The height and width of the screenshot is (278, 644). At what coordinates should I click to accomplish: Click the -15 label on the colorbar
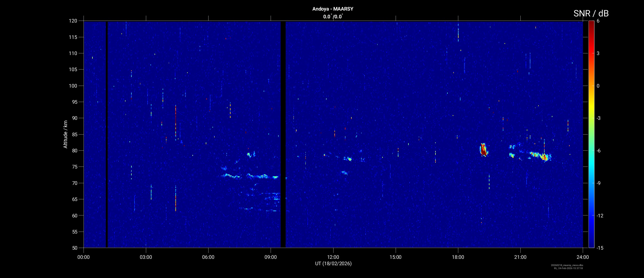pyautogui.click(x=600, y=248)
